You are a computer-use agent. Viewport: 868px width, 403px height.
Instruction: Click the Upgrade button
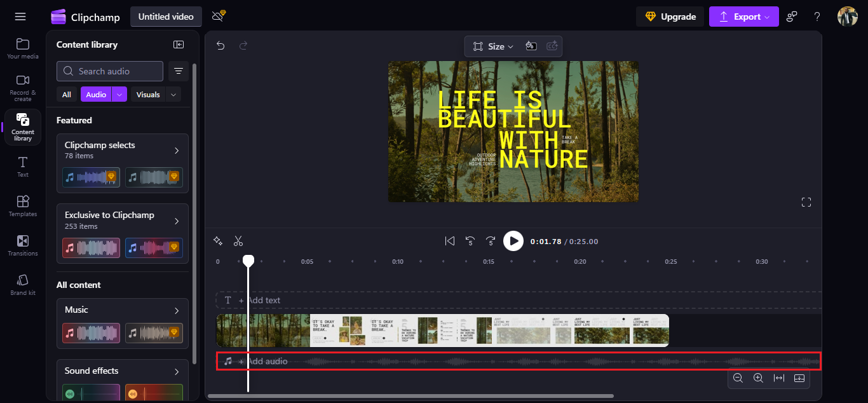(x=670, y=17)
